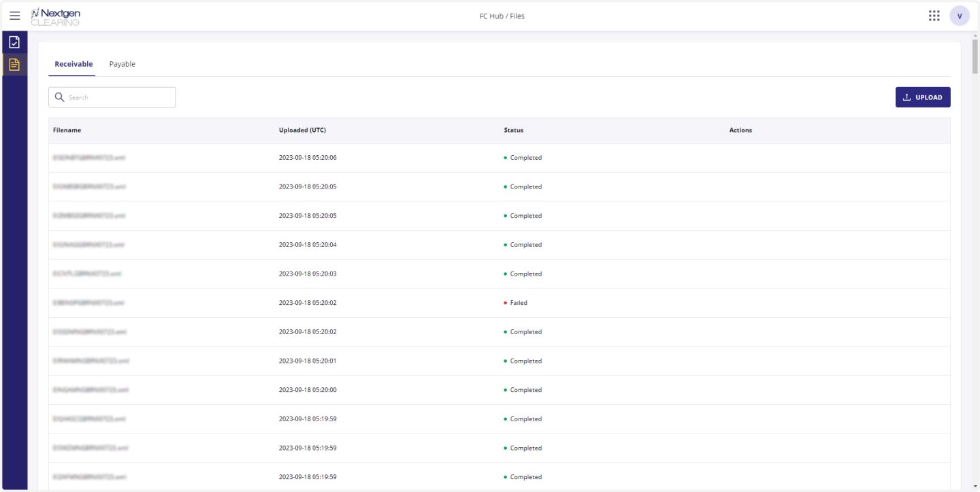This screenshot has width=980, height=492.
Task: Click Completed status for 05:20:03 row
Action: pos(523,274)
